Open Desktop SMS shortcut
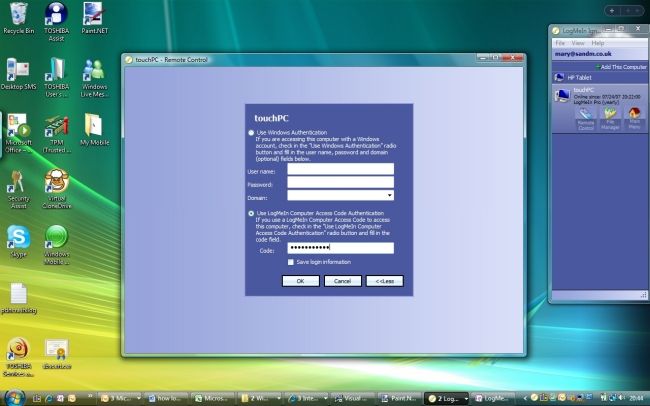650x406 pixels. tap(18, 74)
